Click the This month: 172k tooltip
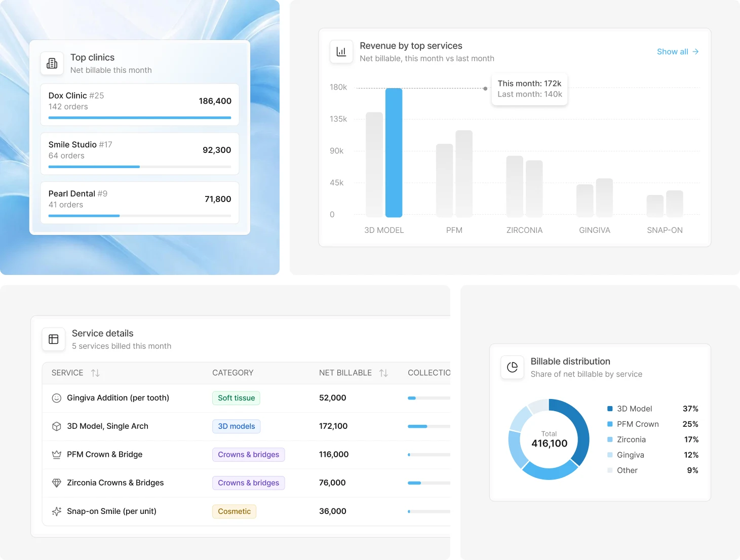 point(530,89)
